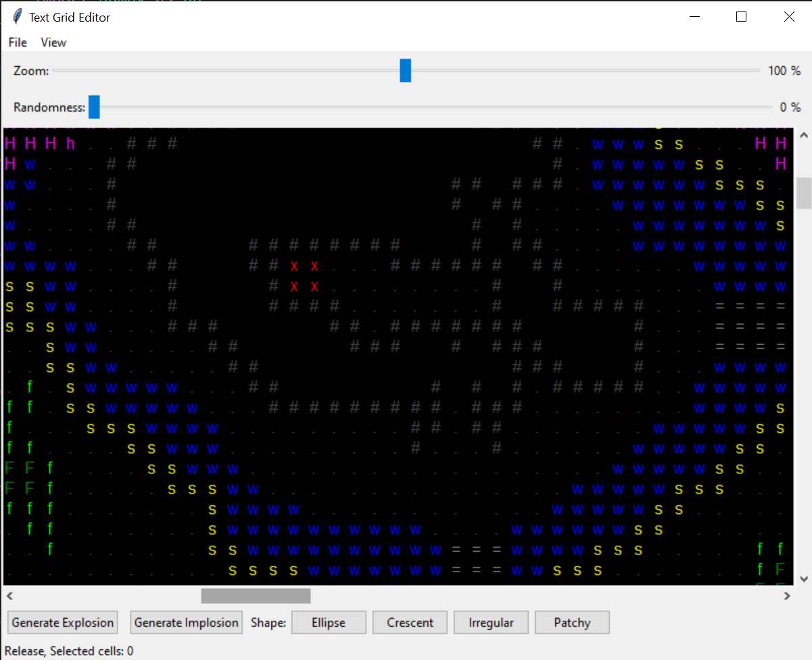Open the View menu

coord(53,42)
